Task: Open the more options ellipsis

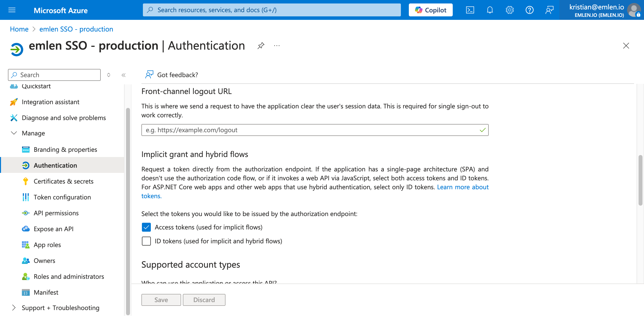Action: [277, 46]
